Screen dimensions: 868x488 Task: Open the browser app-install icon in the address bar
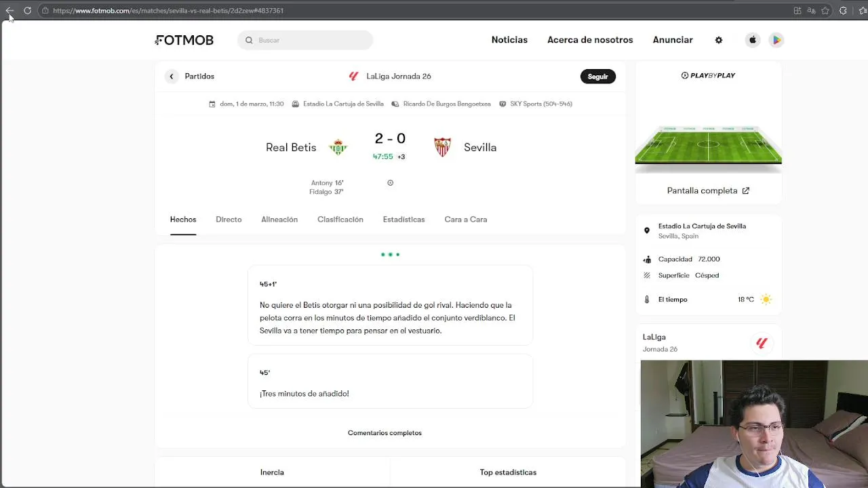point(797,10)
